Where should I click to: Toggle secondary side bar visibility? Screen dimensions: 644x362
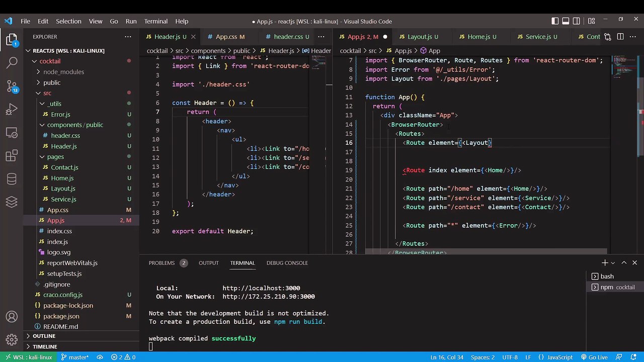click(577, 21)
